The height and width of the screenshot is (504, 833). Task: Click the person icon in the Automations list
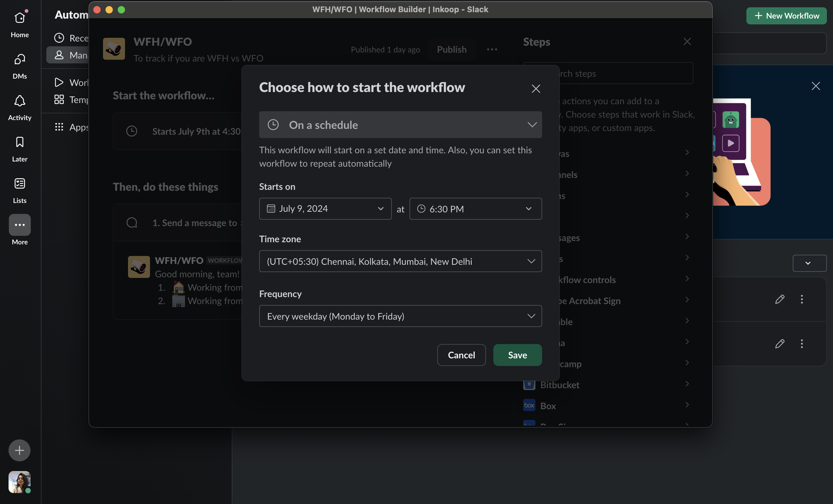(59, 55)
